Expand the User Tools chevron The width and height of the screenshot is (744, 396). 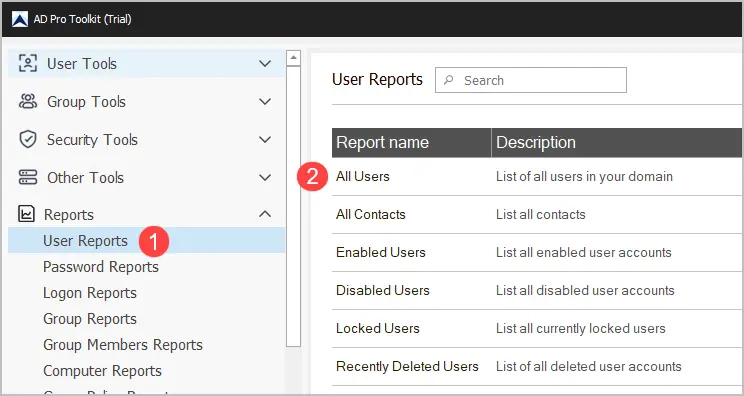click(265, 63)
